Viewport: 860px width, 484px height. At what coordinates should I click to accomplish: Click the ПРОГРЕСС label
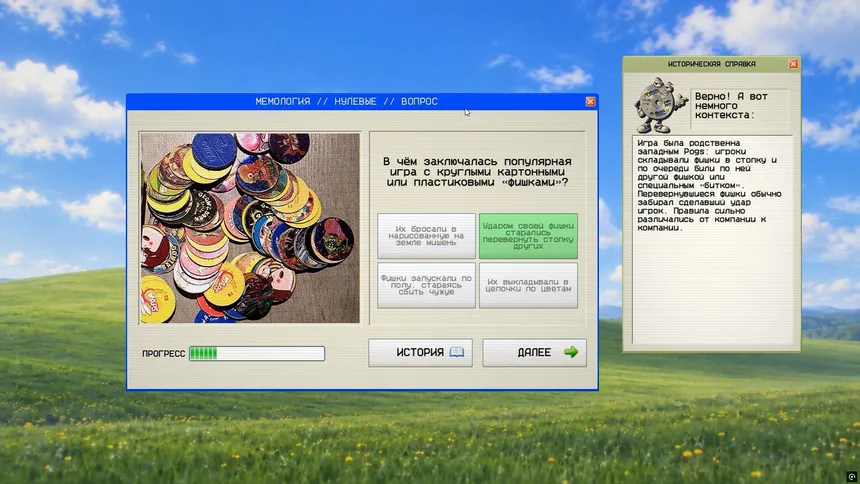[163, 353]
